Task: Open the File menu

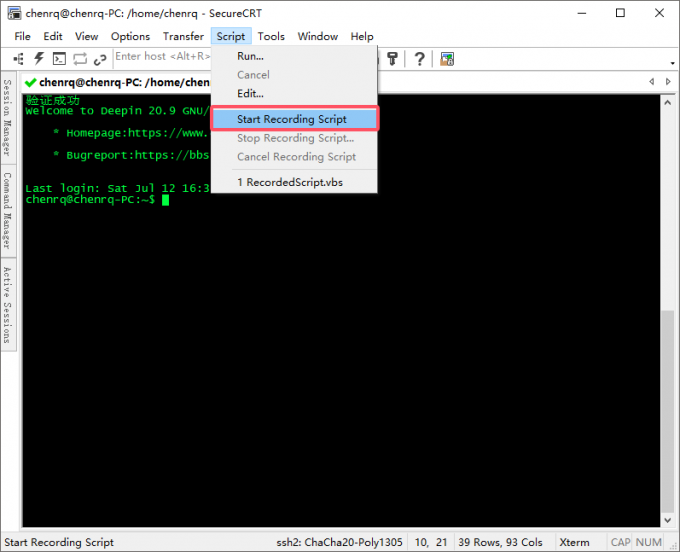Action: pyautogui.click(x=22, y=36)
